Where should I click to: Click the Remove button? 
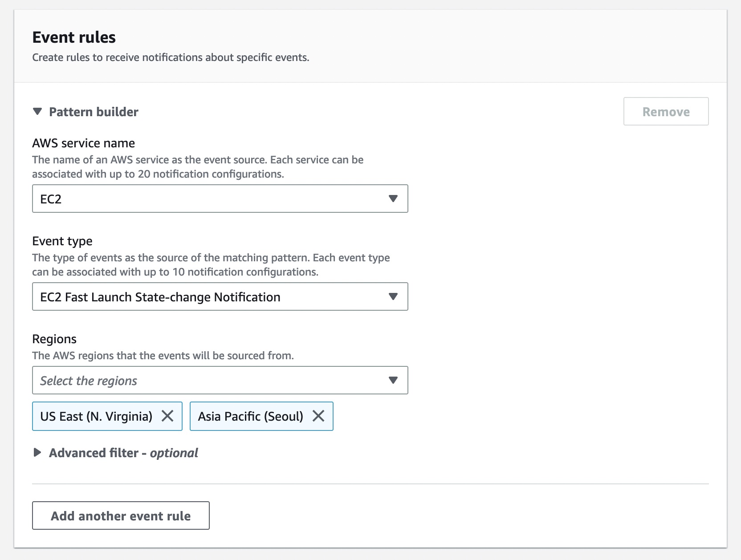666,111
